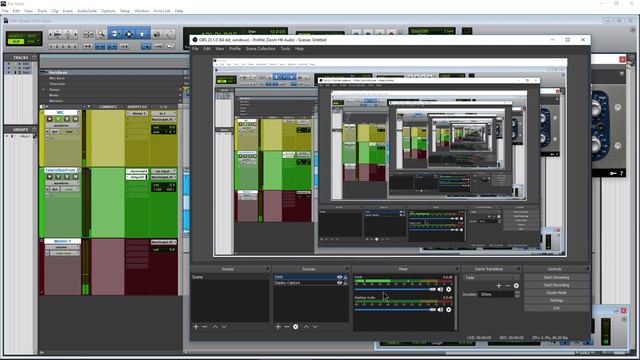640x360 pixels.
Task: Open OBS Profile menu
Action: [x=235, y=49]
